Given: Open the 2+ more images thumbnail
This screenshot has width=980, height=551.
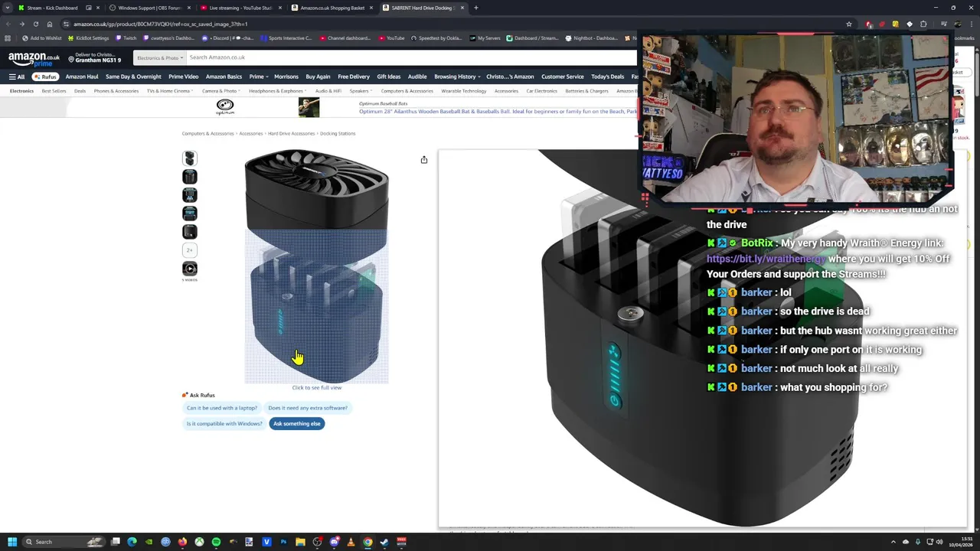Looking at the screenshot, I should coord(190,250).
